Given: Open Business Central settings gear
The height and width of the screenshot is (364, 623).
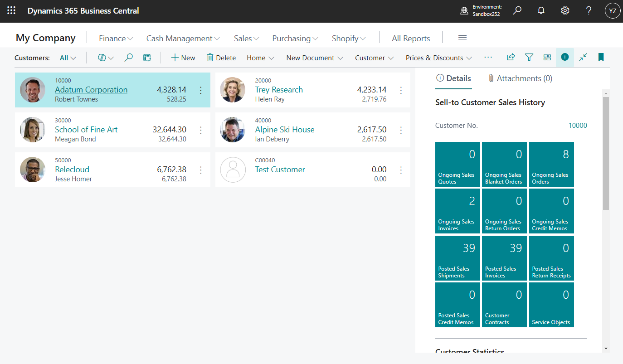Looking at the screenshot, I should click(x=565, y=10).
